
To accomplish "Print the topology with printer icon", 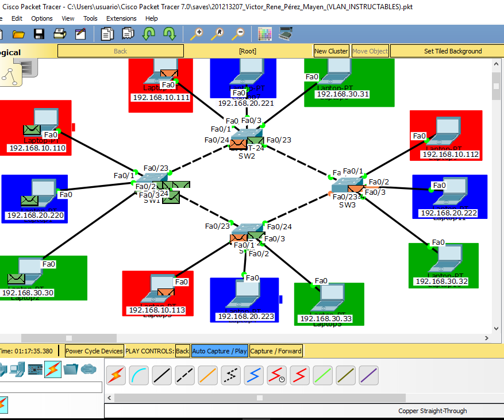I will pyautogui.click(x=59, y=34).
